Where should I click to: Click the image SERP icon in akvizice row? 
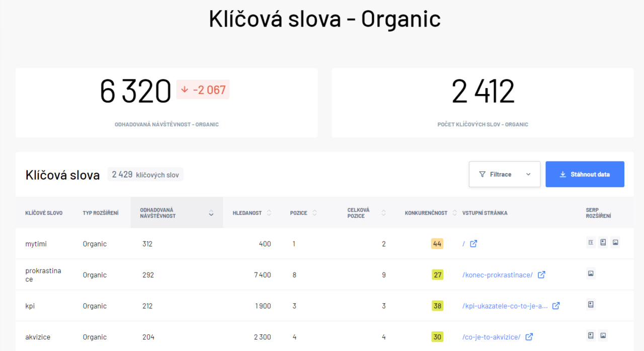pos(603,336)
